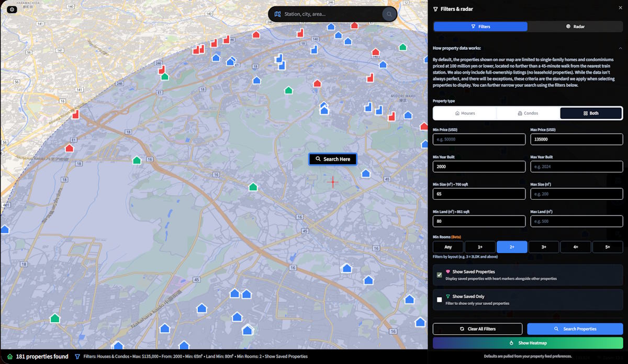The width and height of the screenshot is (628, 364).
Task: Click the green funnel icon beside Show Saved Only
Action: point(448,297)
